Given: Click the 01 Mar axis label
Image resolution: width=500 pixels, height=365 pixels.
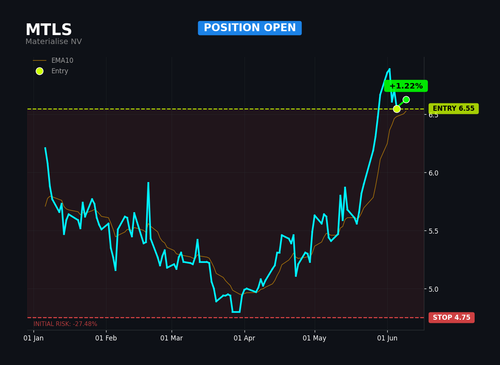Looking at the screenshot, I should (x=171, y=338).
